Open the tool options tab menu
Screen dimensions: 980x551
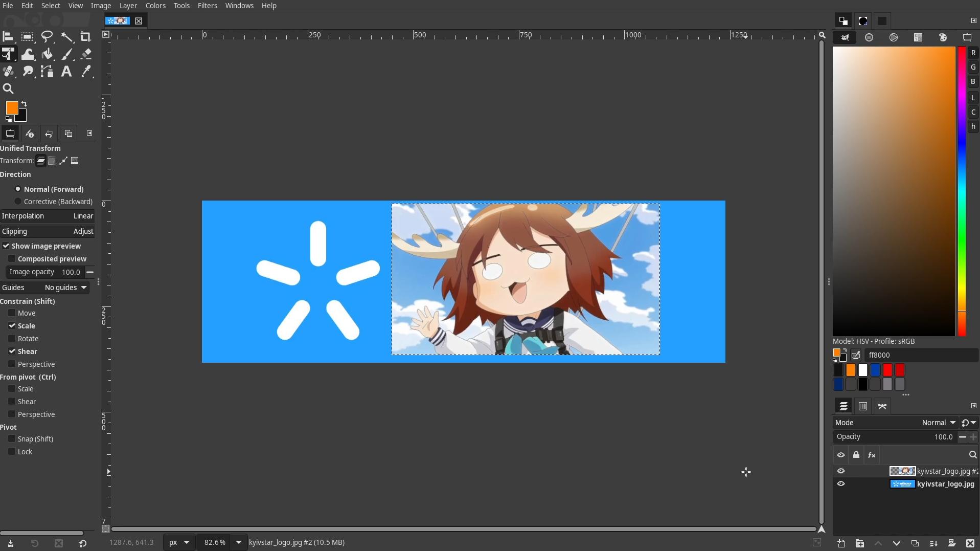click(89, 134)
